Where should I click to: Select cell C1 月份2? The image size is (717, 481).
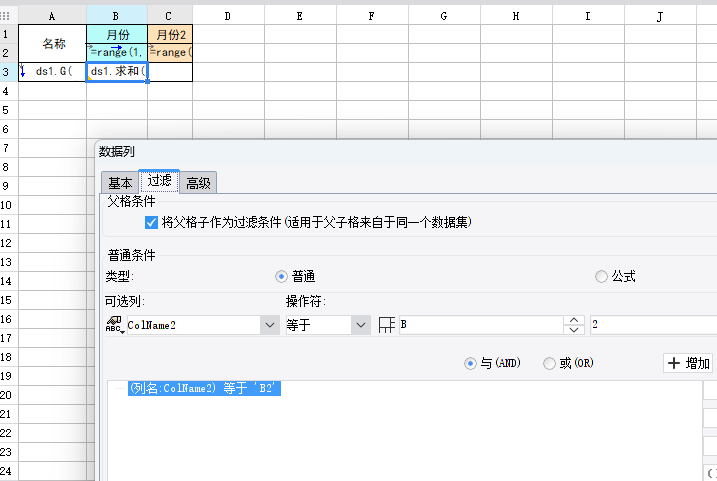point(170,34)
